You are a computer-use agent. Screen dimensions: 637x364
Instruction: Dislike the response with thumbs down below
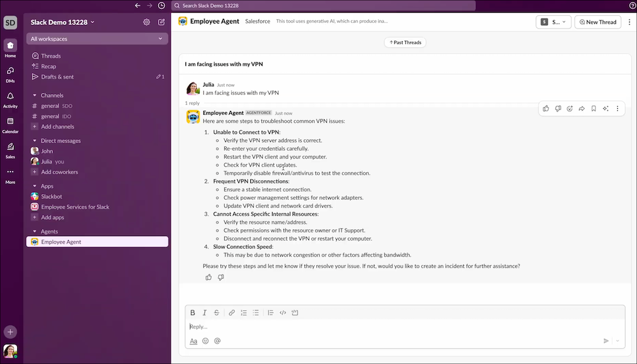click(x=220, y=277)
